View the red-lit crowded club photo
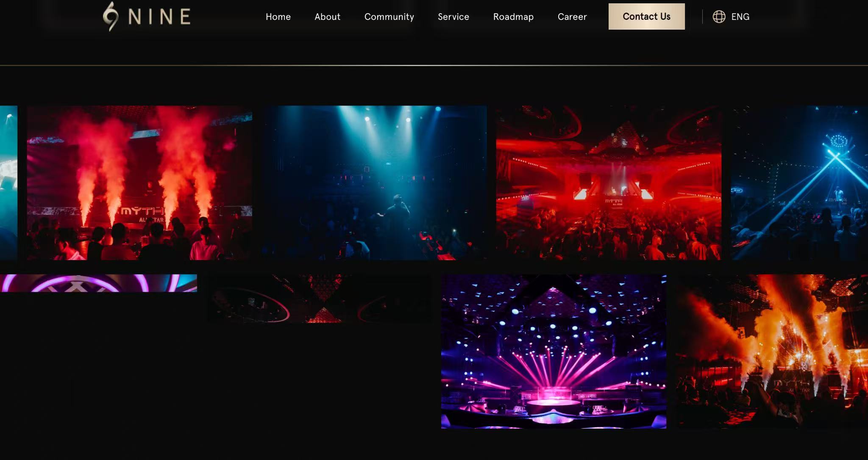868x460 pixels. (609, 183)
